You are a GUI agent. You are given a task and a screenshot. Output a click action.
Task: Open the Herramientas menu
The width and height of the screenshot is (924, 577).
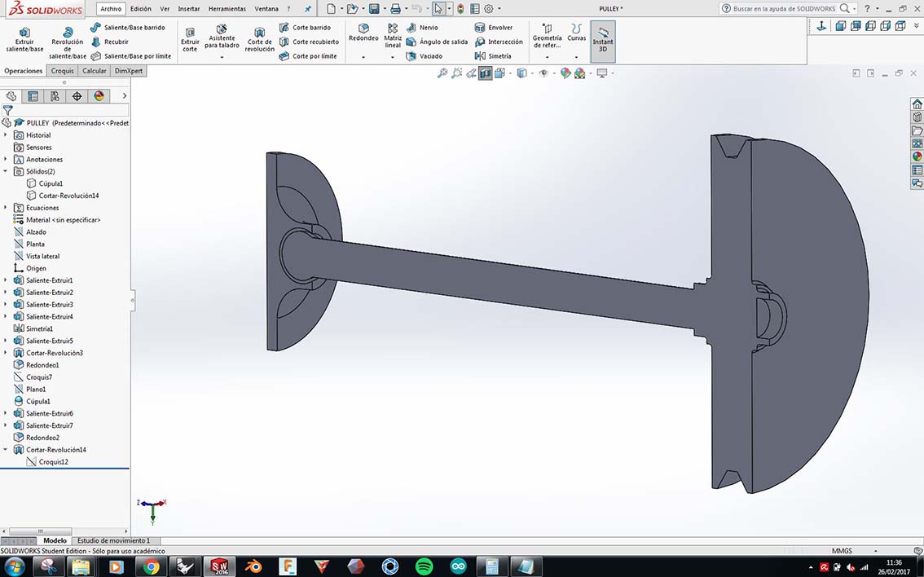click(227, 9)
